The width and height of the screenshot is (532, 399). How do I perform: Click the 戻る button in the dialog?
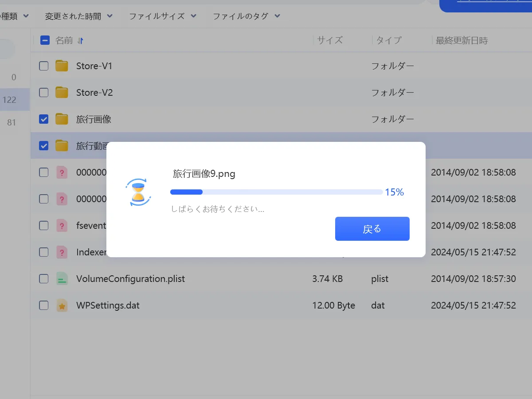click(372, 228)
